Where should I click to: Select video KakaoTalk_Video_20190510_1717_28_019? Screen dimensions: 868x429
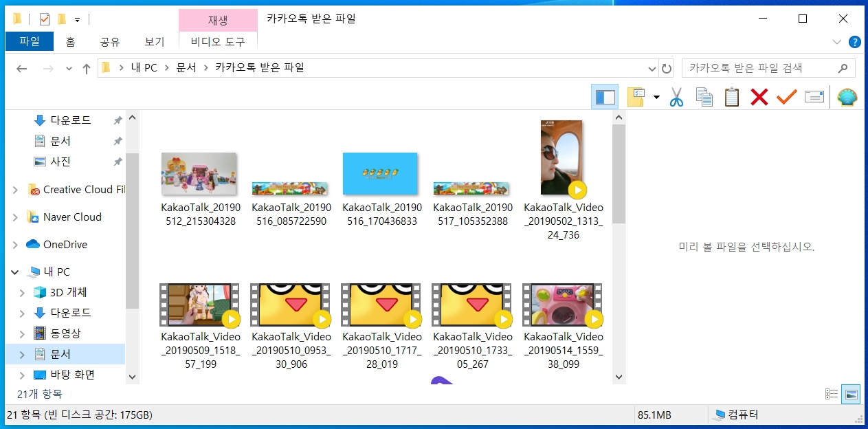click(380, 305)
